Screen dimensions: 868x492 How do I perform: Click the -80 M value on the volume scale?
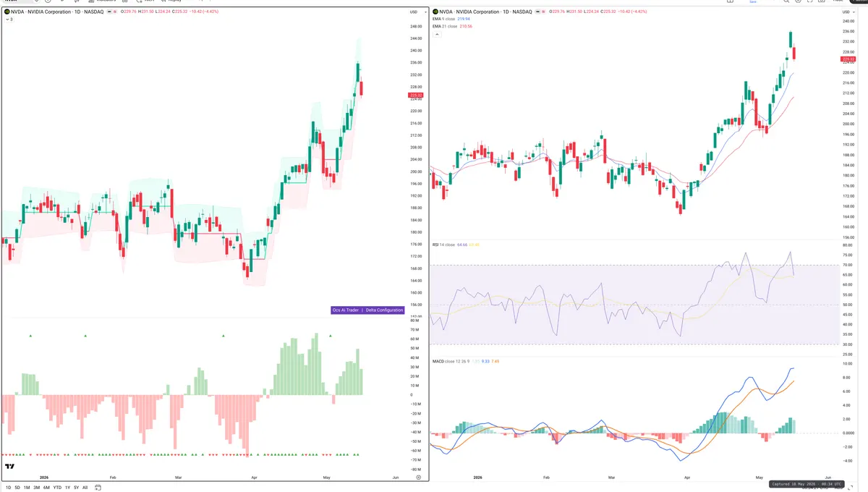tap(415, 470)
